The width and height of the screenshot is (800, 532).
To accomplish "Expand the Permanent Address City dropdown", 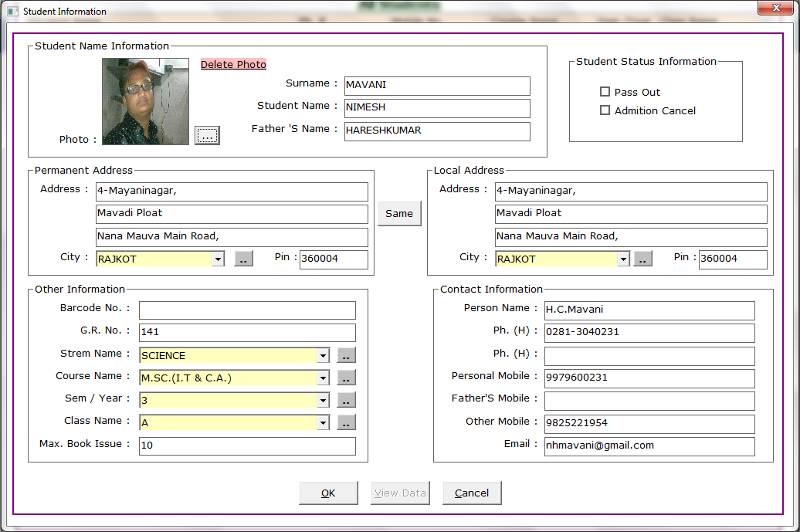I will [218, 259].
